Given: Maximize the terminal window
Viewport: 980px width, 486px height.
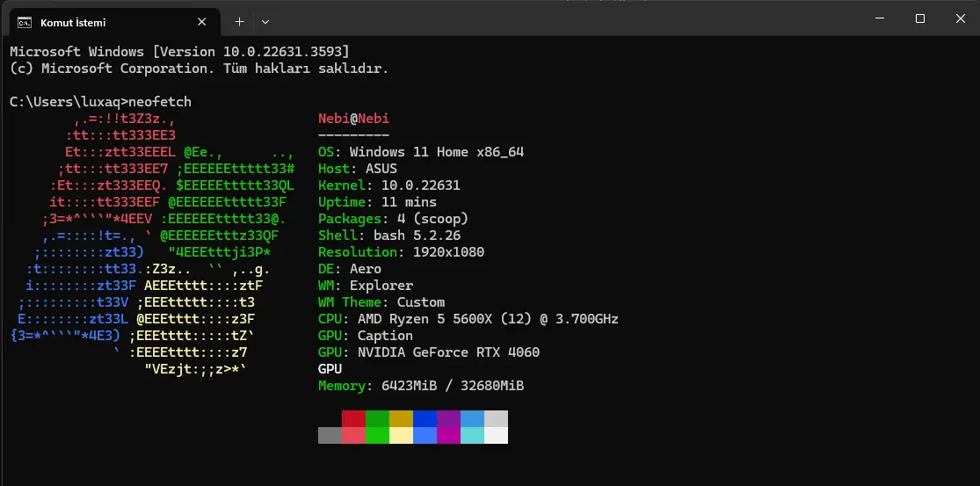Looking at the screenshot, I should (x=920, y=18).
